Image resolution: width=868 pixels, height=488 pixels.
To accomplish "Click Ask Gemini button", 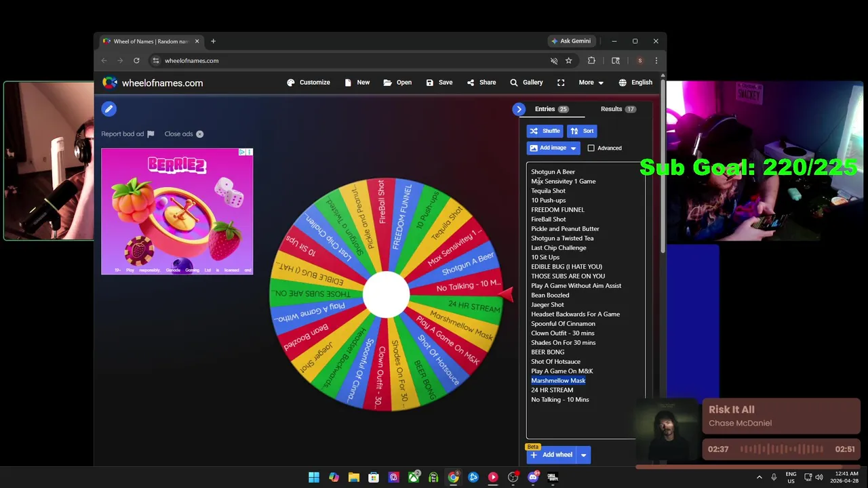I will pyautogui.click(x=570, y=41).
